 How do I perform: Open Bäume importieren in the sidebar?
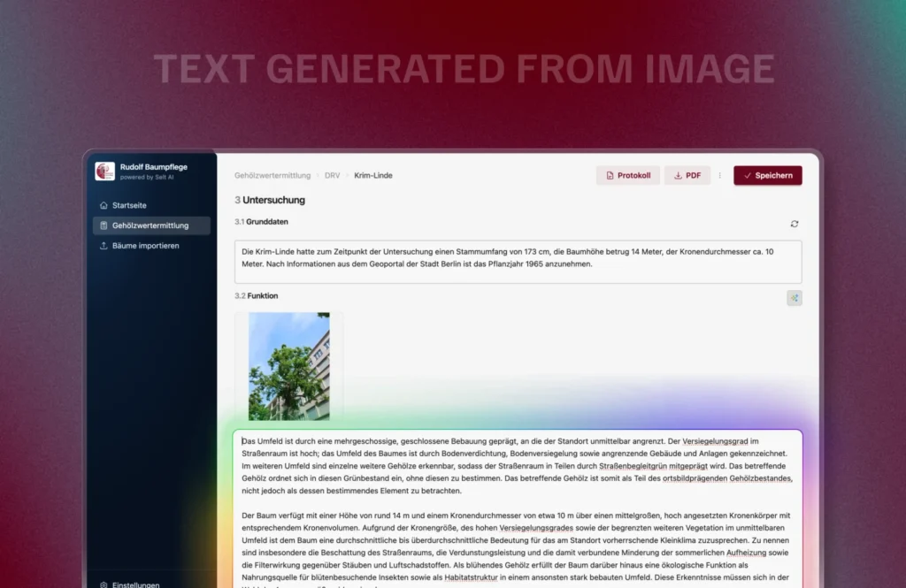151,246
